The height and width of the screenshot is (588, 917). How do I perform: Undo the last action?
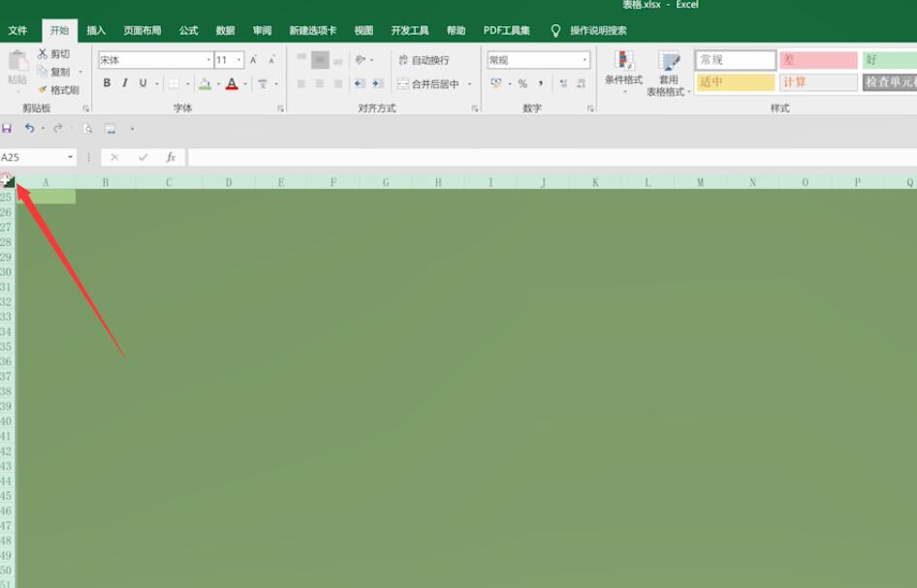pos(29,128)
